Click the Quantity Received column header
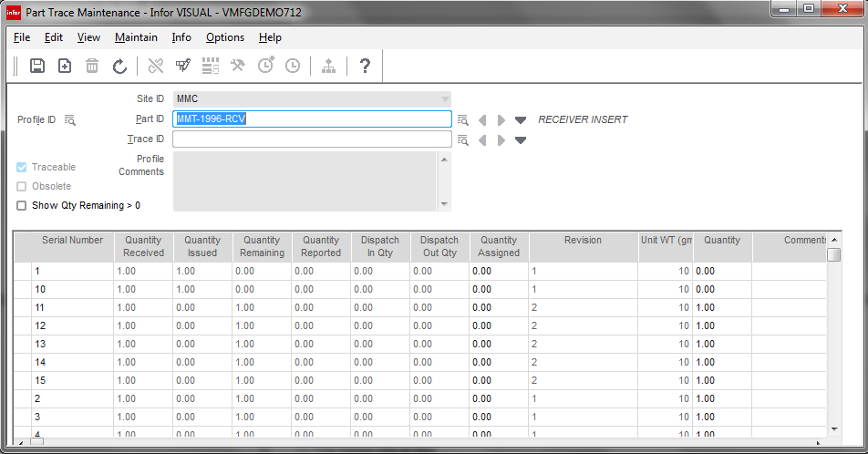This screenshot has width=868, height=454. (x=143, y=246)
